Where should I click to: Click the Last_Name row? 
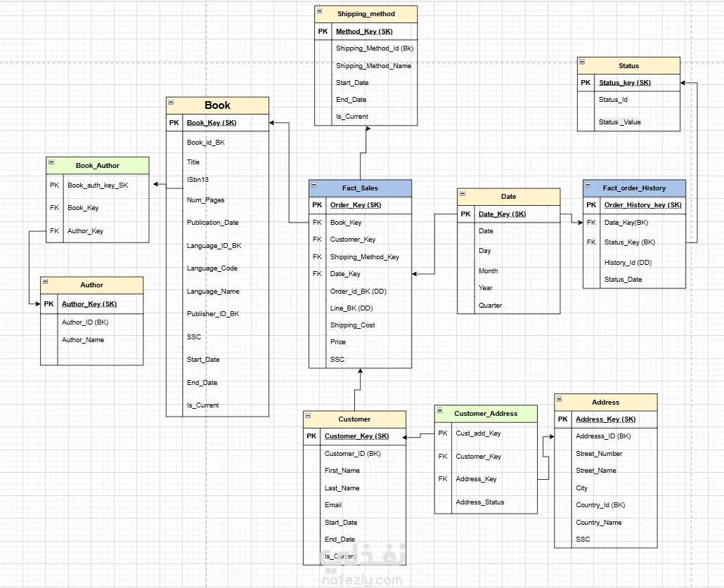[354, 488]
